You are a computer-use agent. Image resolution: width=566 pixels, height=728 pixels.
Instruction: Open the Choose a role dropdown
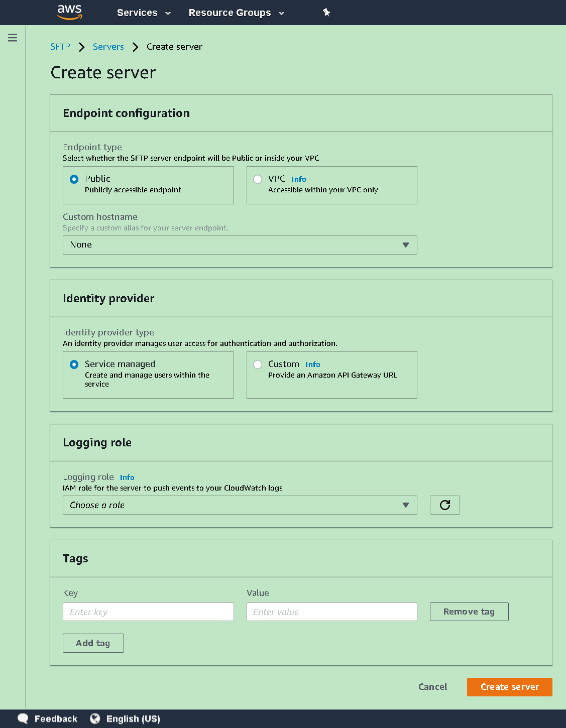click(x=240, y=505)
